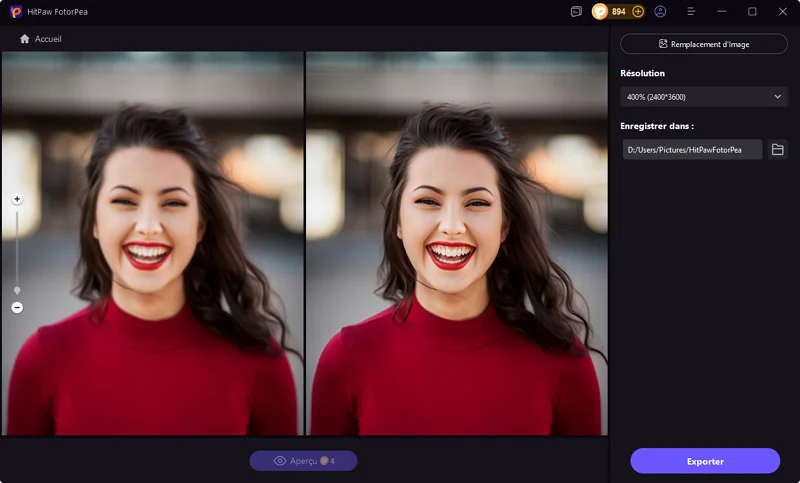
Task: Select the enhanced photo on right
Action: (456, 244)
